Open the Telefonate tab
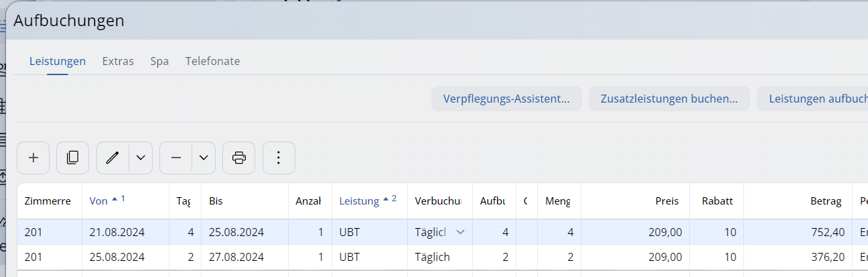This screenshot has height=277, width=868. tap(212, 61)
